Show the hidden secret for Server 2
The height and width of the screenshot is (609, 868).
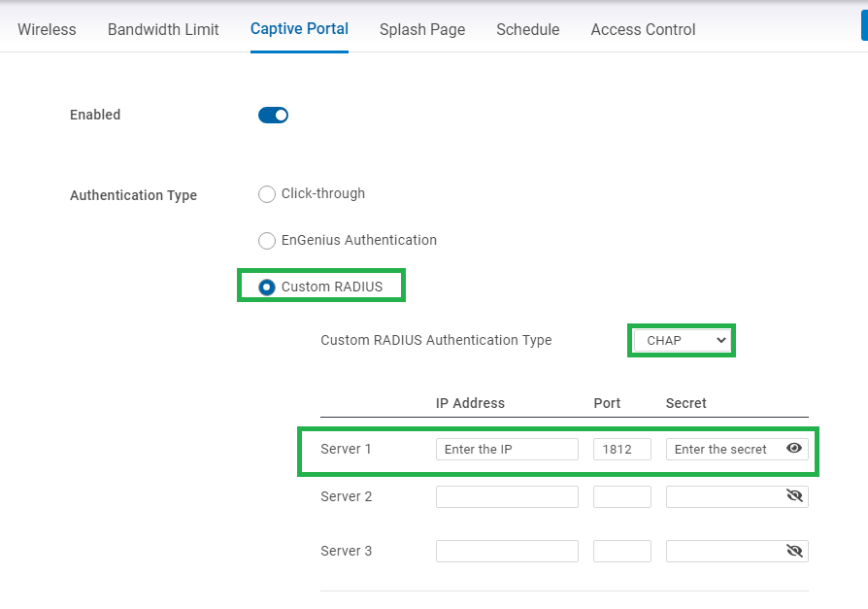(x=793, y=496)
